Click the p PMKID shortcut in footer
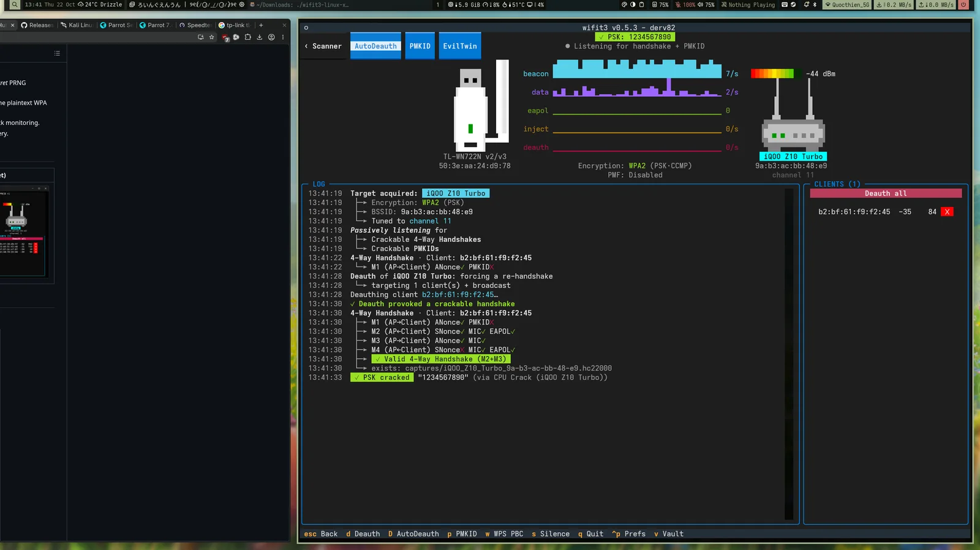 tap(462, 534)
